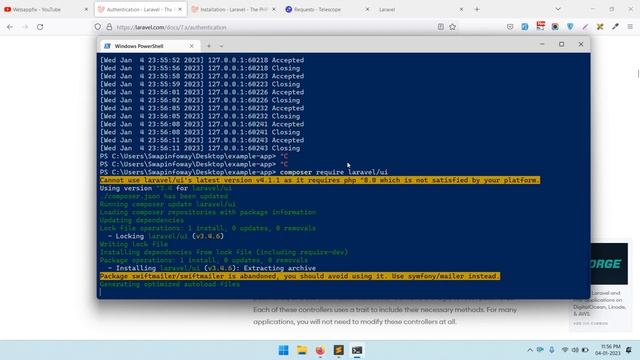The height and width of the screenshot is (360, 640).
Task: Show hidden system tray icons
Action: coord(530,350)
